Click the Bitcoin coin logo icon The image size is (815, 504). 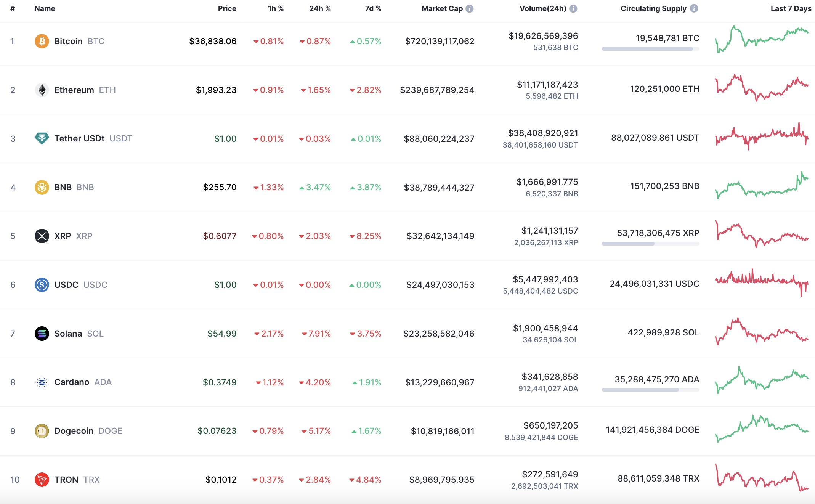pyautogui.click(x=42, y=41)
